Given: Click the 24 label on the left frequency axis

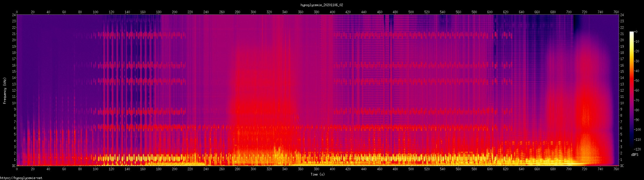Looking at the screenshot, I should point(14,15).
